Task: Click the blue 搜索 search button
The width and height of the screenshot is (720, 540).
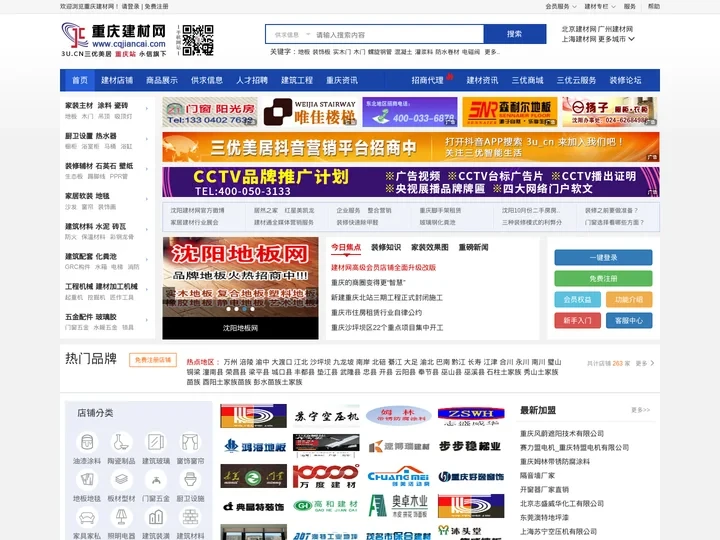Action: [515, 34]
